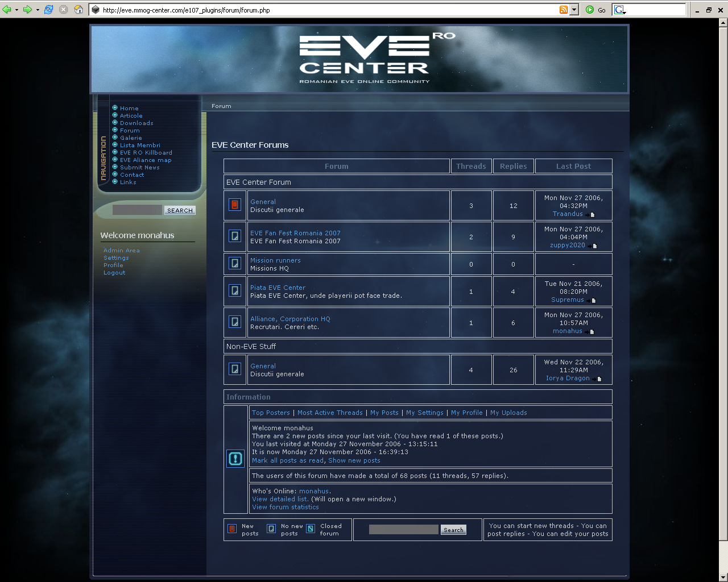
Task: Open Submit News in navigation
Action: point(140,167)
